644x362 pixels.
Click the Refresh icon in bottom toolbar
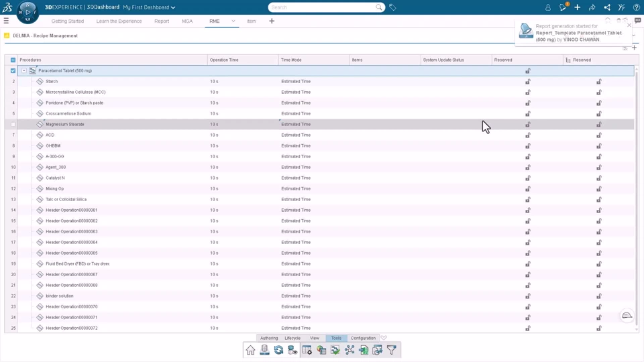coord(278,350)
